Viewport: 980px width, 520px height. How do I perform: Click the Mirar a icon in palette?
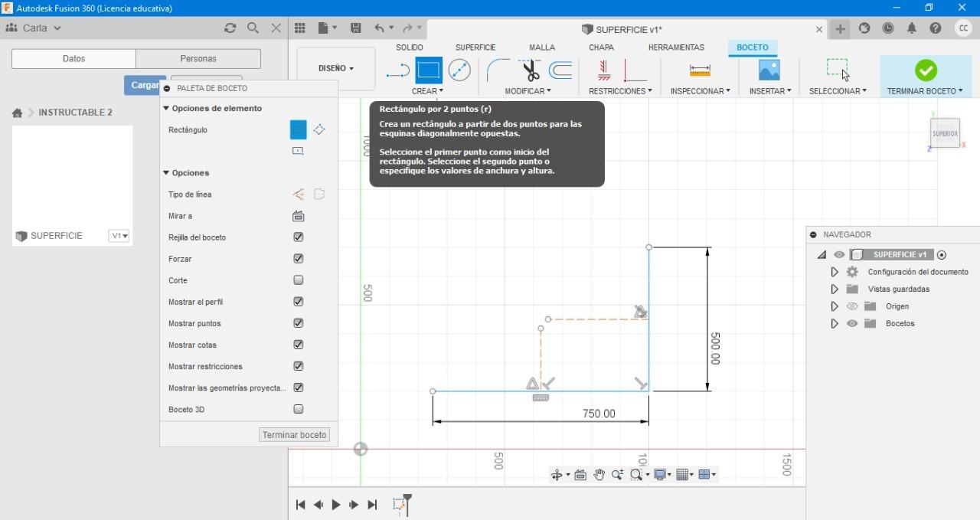299,216
